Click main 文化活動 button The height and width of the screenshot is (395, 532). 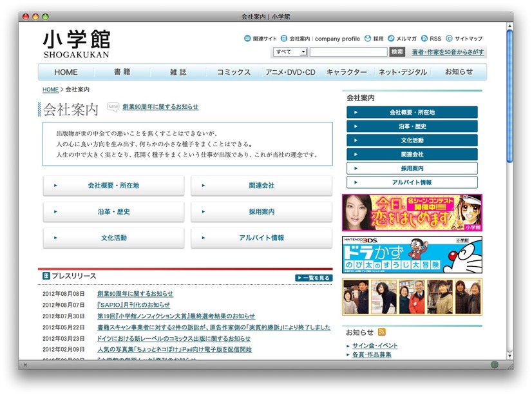click(113, 238)
